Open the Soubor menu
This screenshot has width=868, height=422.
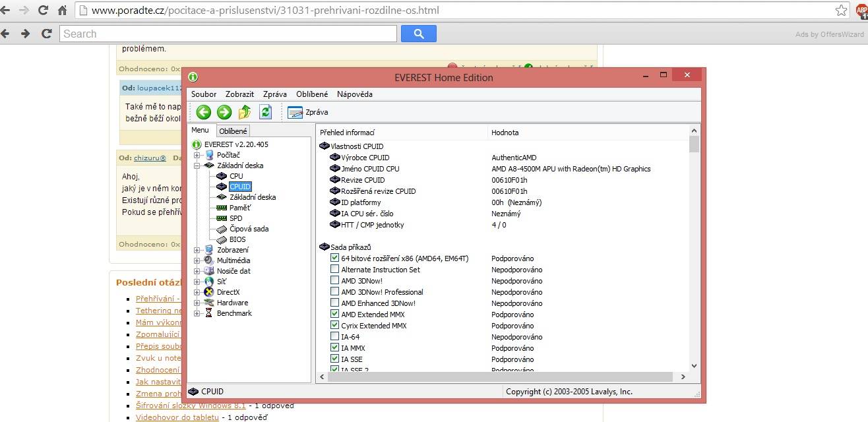(204, 94)
